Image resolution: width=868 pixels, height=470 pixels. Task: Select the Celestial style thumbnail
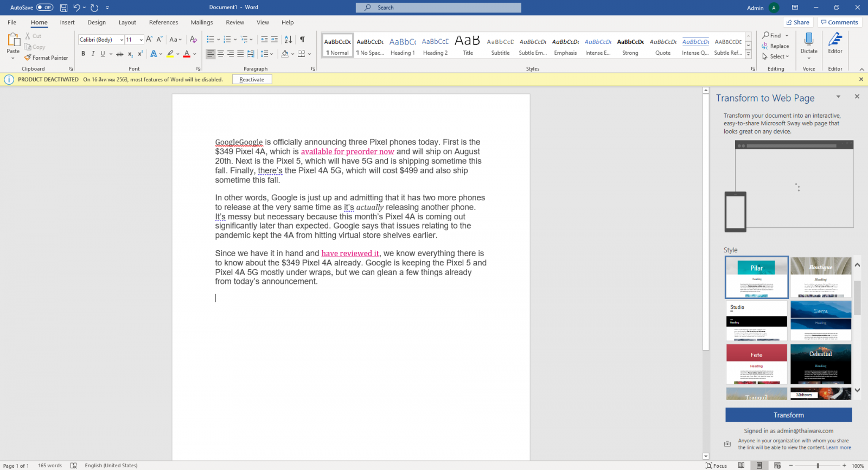tap(820, 364)
